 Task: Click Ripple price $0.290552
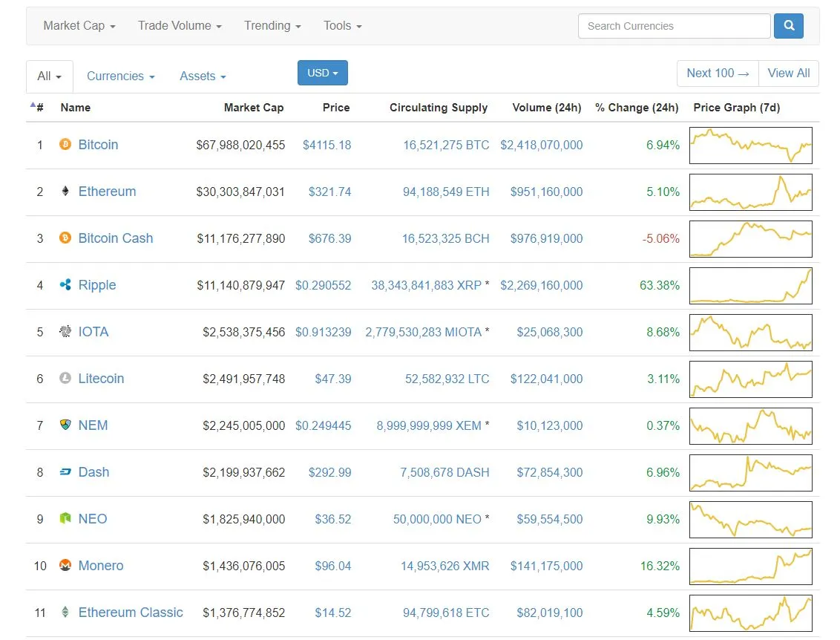(x=323, y=284)
